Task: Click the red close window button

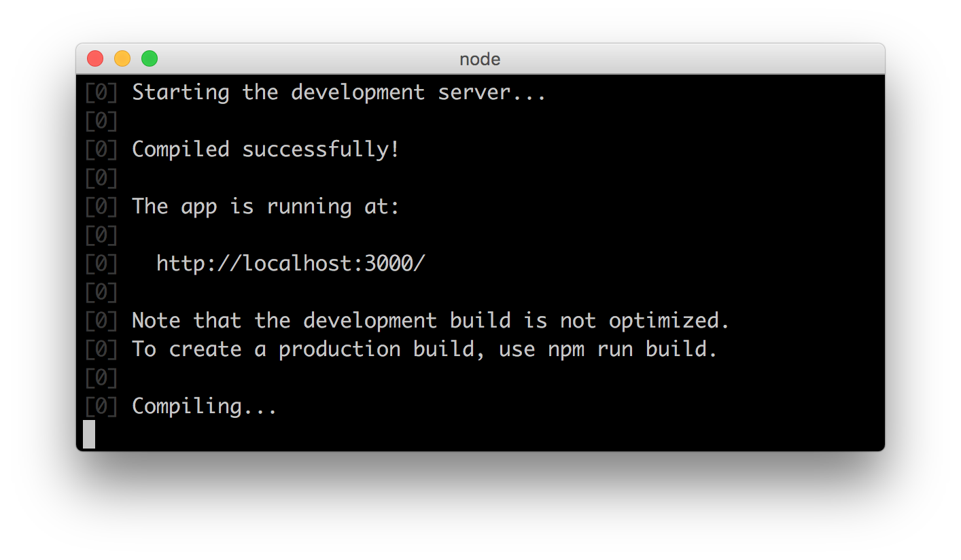Action: (x=95, y=59)
